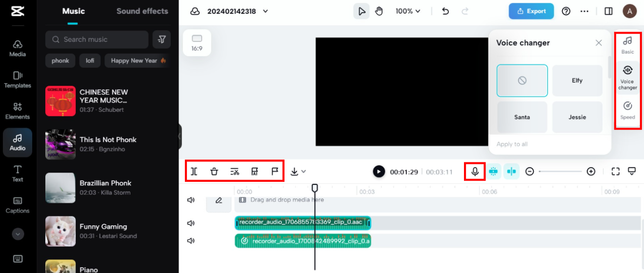Open the Elements panel
This screenshot has width=644, height=273.
(x=18, y=111)
